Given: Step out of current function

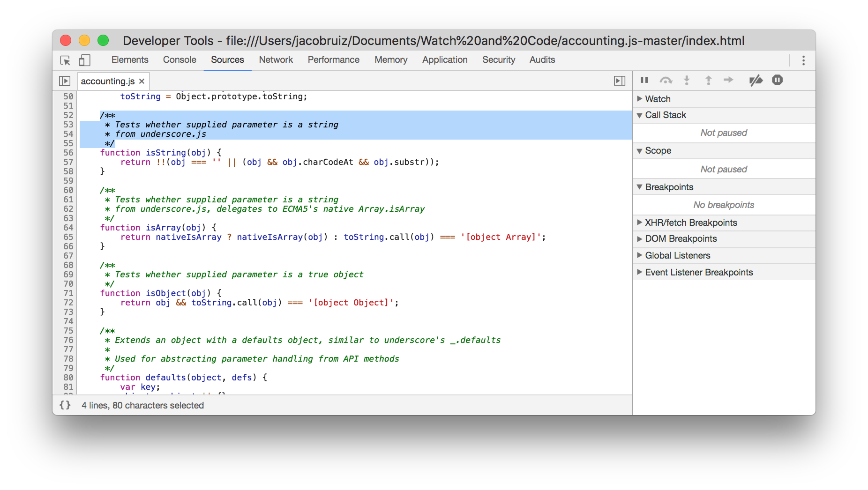Looking at the screenshot, I should (x=709, y=80).
